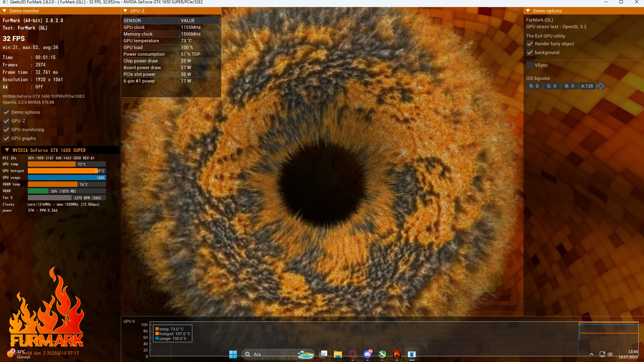Image resolution: width=644 pixels, height=362 pixels.
Task: Click the R: 0 red value field
Action: point(534,86)
